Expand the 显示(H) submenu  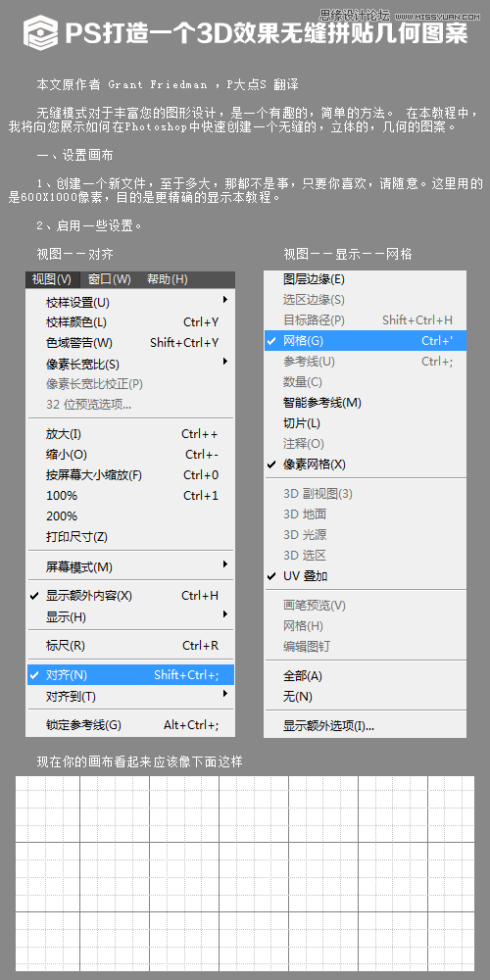[130, 616]
